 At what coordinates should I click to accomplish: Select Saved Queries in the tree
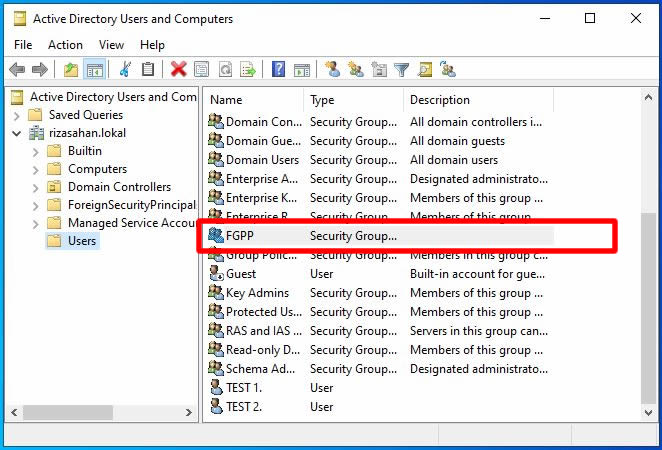(86, 115)
